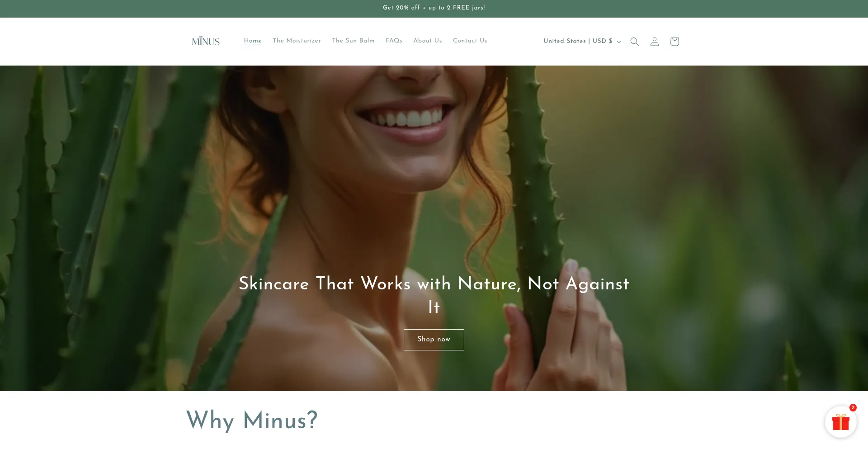Image resolution: width=868 pixels, height=449 pixels.
Task: Open the account login icon
Action: click(x=654, y=42)
